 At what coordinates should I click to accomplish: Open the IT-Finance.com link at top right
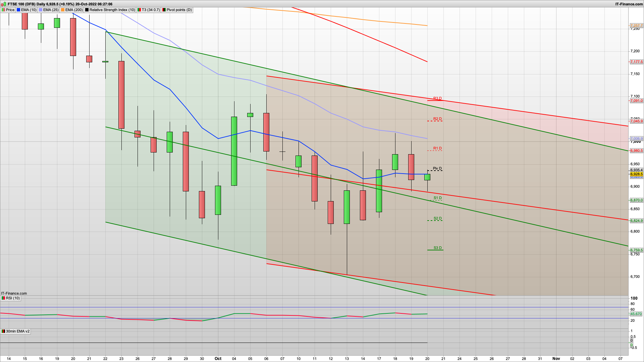click(629, 4)
